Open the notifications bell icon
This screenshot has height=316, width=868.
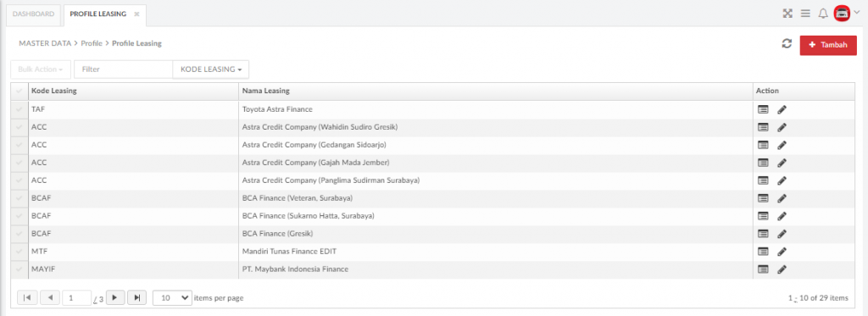[823, 14]
